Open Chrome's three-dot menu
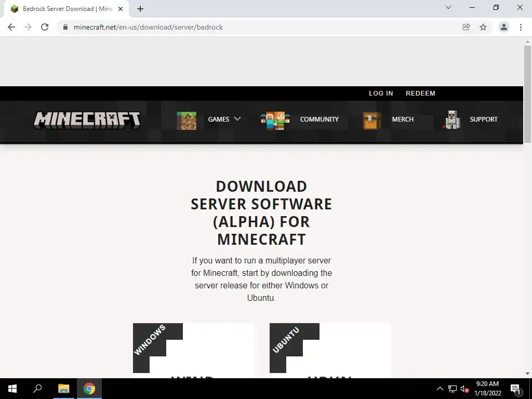 click(521, 27)
